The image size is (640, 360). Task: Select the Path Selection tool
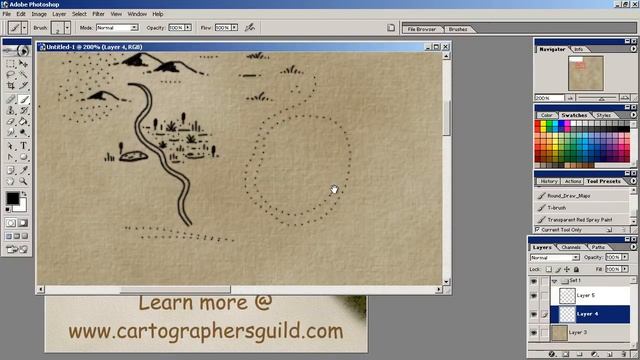coord(11,146)
